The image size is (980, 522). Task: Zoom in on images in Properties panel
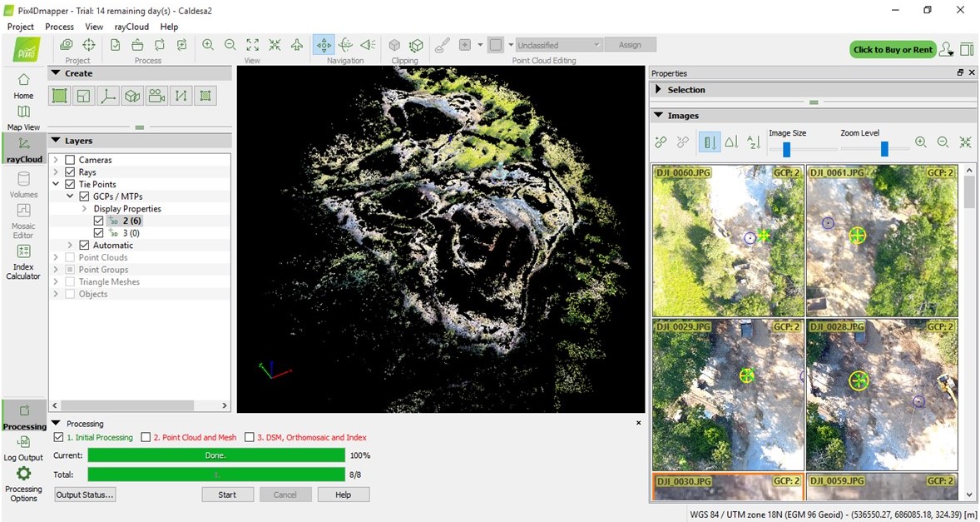click(920, 142)
